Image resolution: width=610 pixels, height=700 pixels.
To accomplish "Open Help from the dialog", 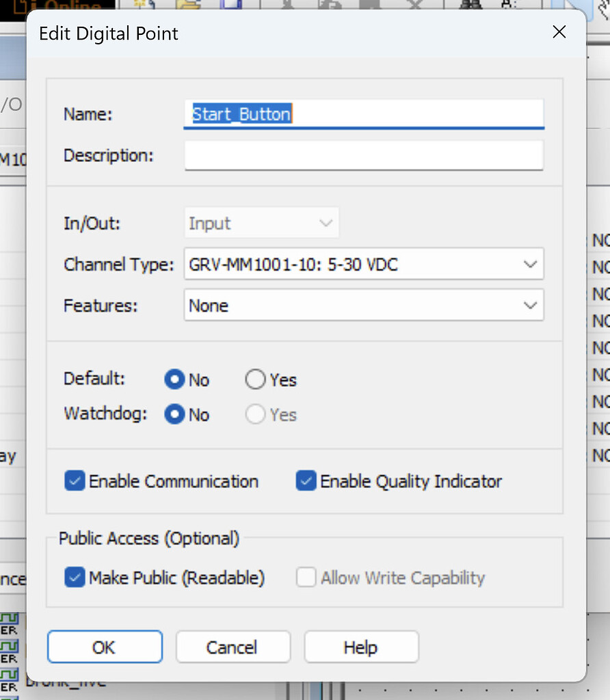I will click(361, 647).
